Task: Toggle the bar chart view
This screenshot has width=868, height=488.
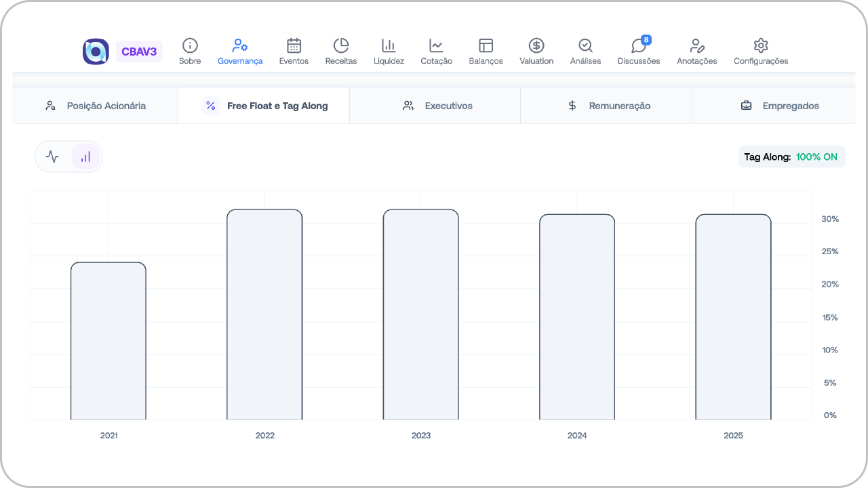Action: pyautogui.click(x=85, y=157)
